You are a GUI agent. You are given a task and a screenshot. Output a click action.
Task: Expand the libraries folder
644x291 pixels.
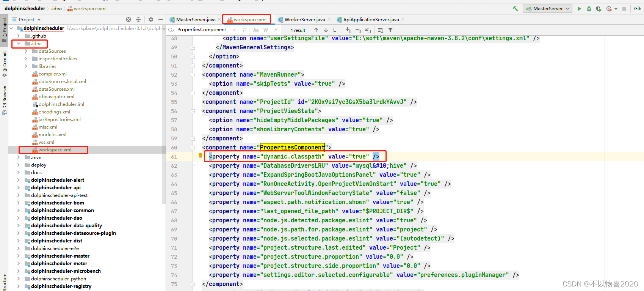pyautogui.click(x=26, y=66)
